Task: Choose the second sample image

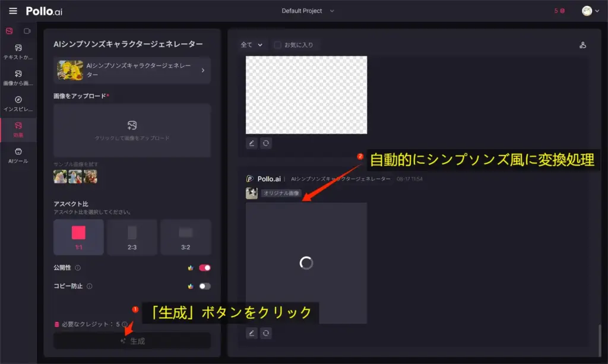Action: (x=75, y=177)
